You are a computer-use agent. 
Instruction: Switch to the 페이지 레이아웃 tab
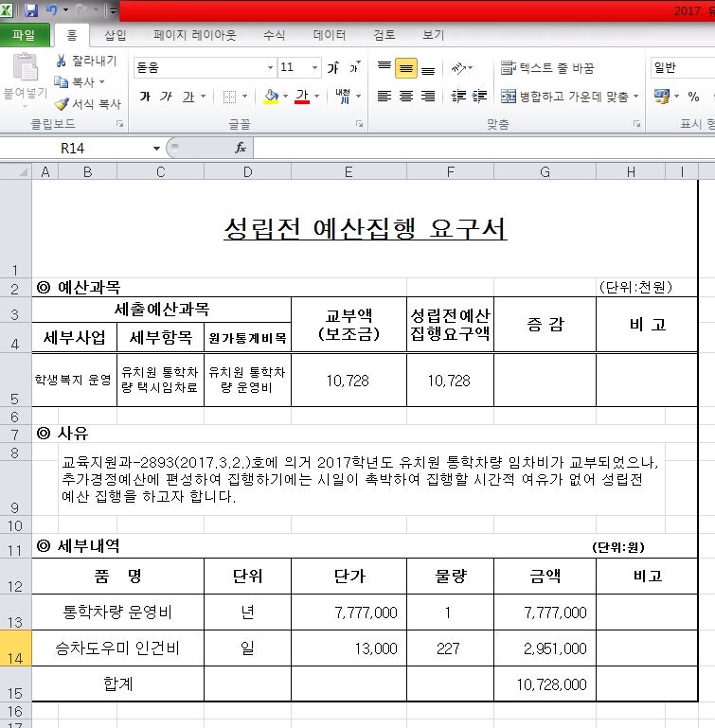[x=195, y=35]
